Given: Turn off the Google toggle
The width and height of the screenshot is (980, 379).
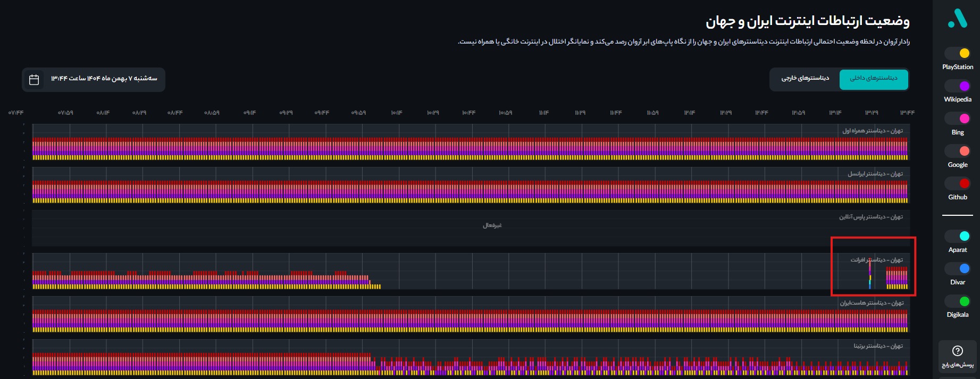Looking at the screenshot, I should [x=958, y=151].
